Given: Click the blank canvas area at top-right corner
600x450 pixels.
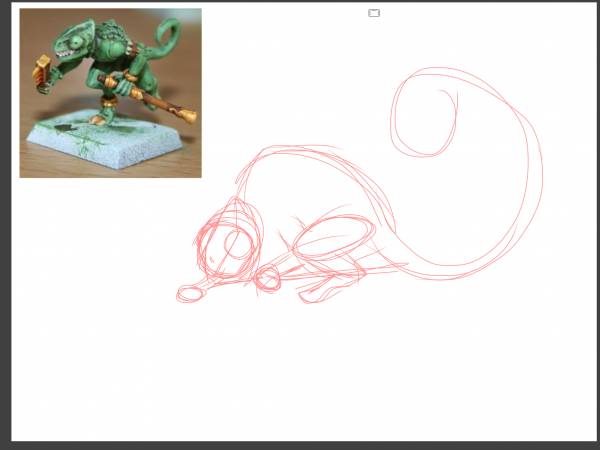Looking at the screenshot, I should point(550,40).
